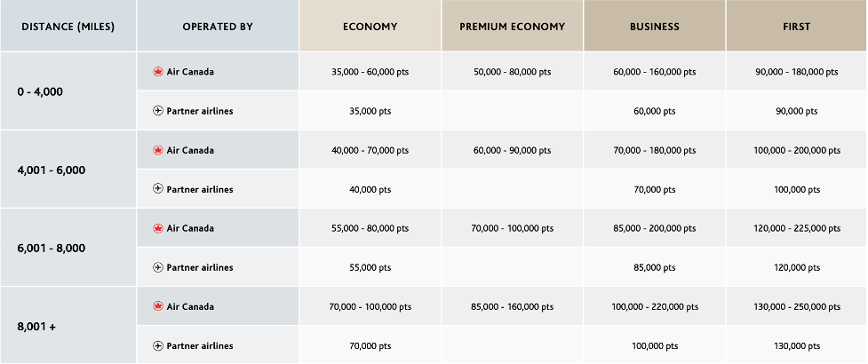Click the First column header

(797, 27)
